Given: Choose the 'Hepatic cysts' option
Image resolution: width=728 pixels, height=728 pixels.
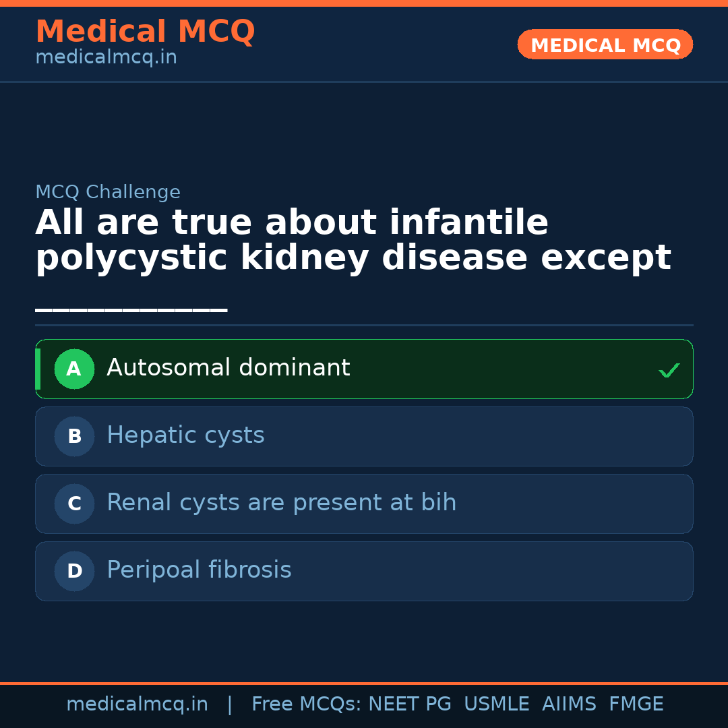Looking at the screenshot, I should 185,435.
